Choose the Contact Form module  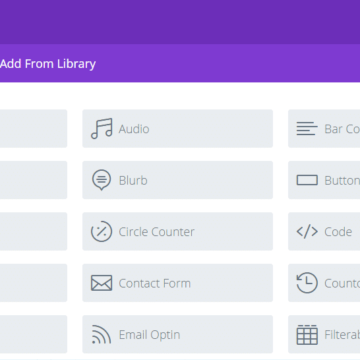pyautogui.click(x=177, y=283)
